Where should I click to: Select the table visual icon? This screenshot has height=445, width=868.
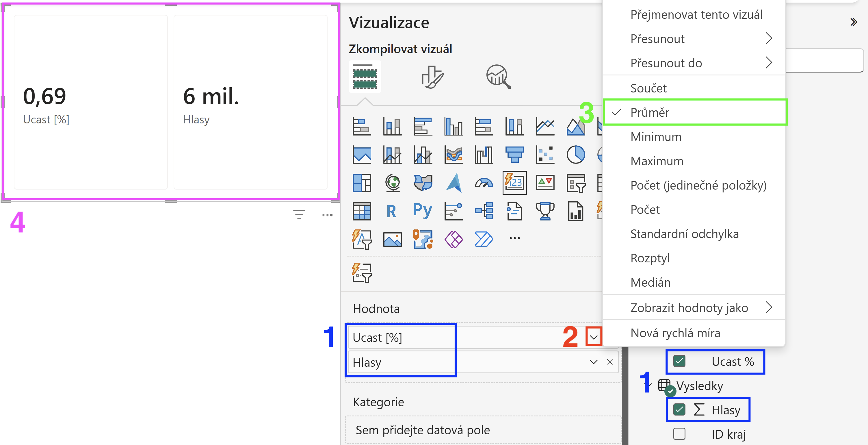click(x=362, y=211)
